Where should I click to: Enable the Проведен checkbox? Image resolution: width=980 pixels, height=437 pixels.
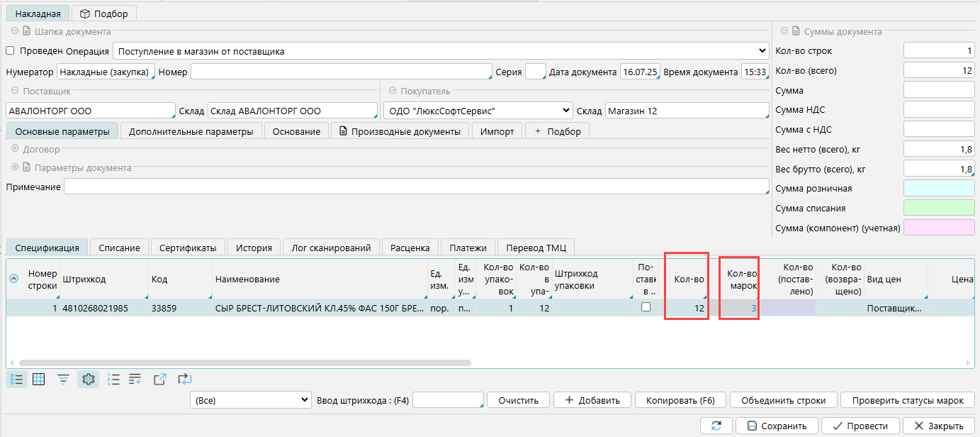pyautogui.click(x=11, y=51)
